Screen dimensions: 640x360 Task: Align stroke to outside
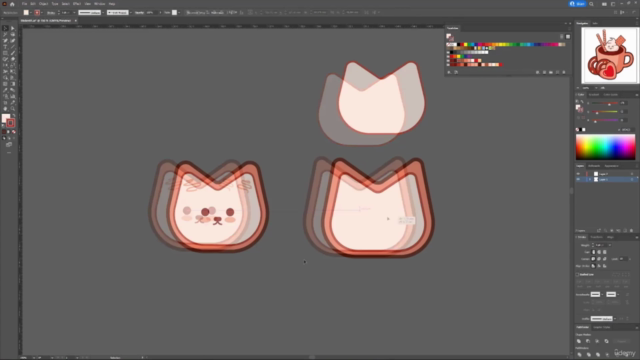(x=604, y=266)
